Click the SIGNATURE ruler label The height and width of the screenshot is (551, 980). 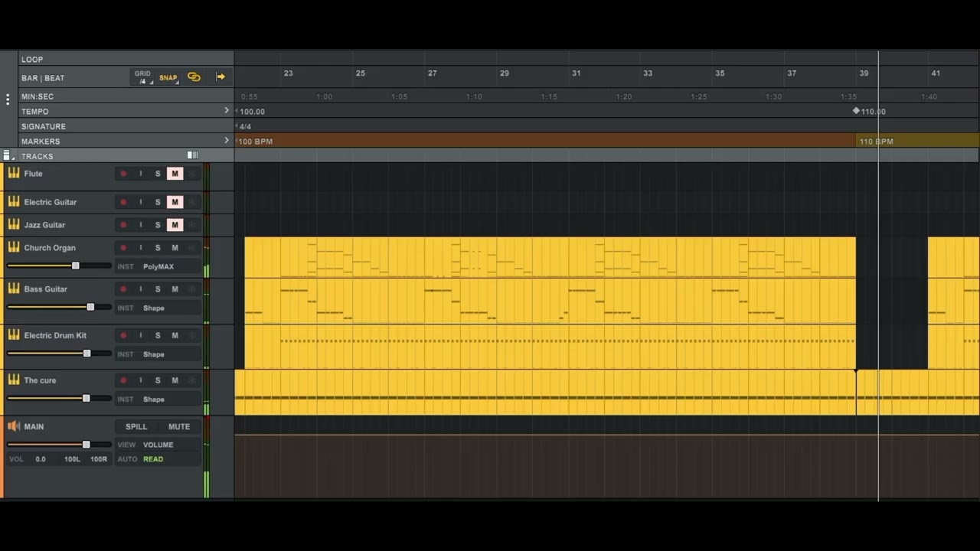coord(44,126)
